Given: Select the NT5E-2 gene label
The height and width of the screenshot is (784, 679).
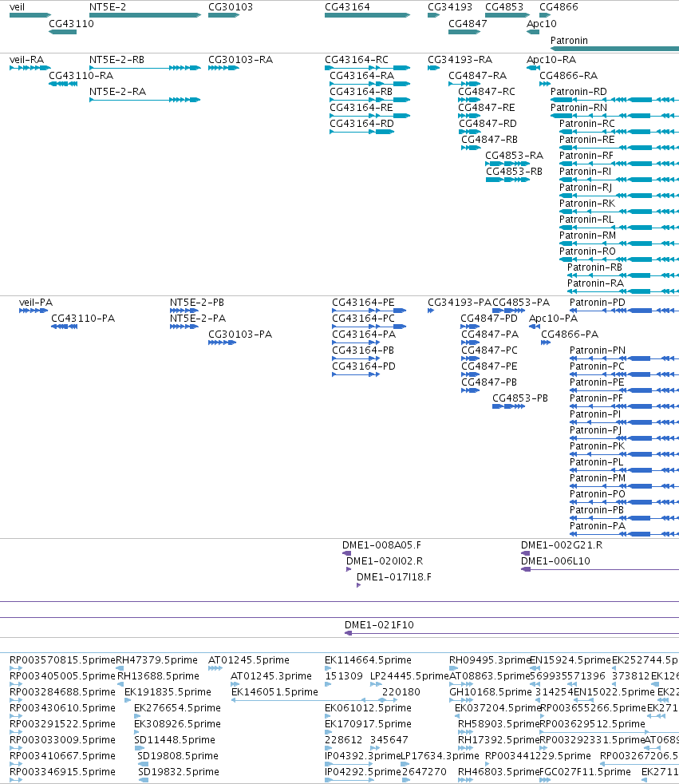Looking at the screenshot, I should (x=108, y=7).
